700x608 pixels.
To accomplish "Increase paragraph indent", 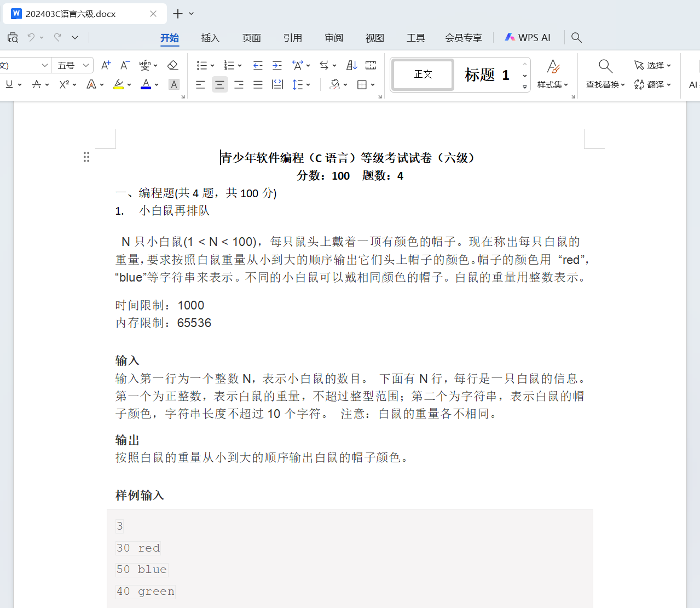I will 277,65.
